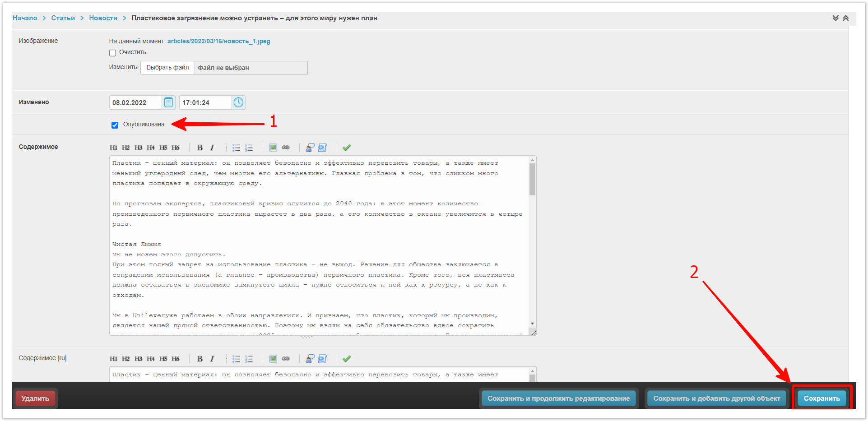Image resolution: width=868 pixels, height=421 pixels.
Task: Collapse all sections with double up chevron
Action: tap(846, 18)
